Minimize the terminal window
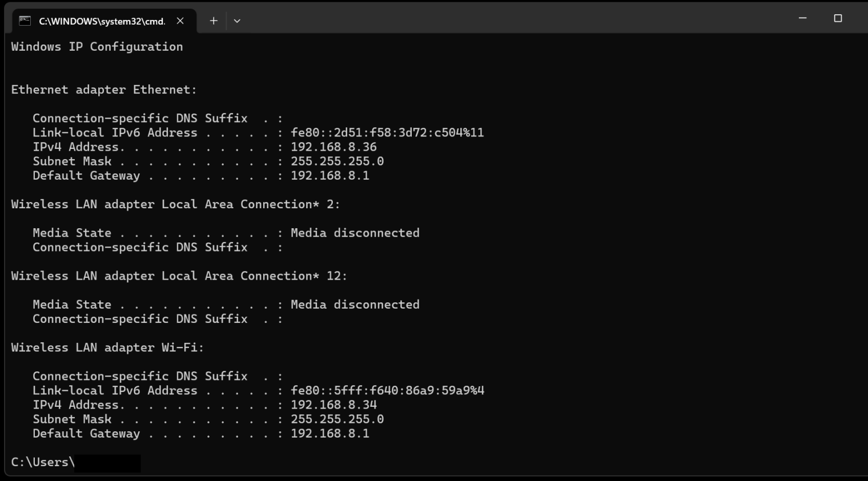This screenshot has height=481, width=868. (x=802, y=18)
